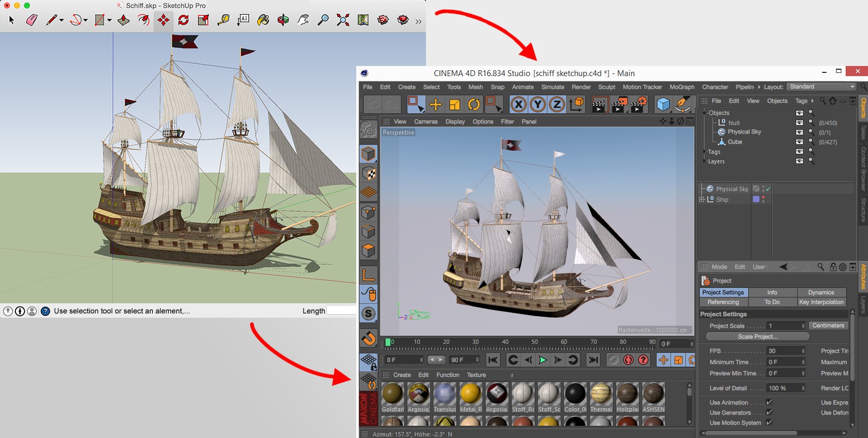
Task: Open the Attributes manager Mode menu
Action: tap(719, 267)
